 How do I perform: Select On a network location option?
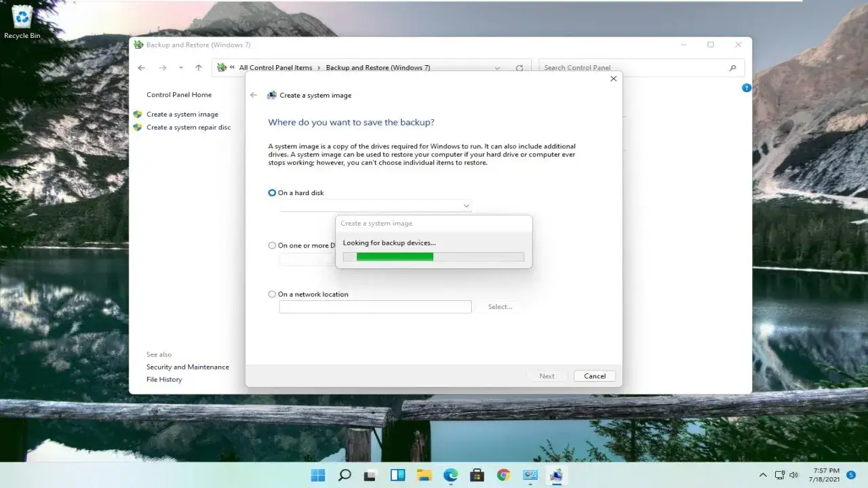(272, 295)
